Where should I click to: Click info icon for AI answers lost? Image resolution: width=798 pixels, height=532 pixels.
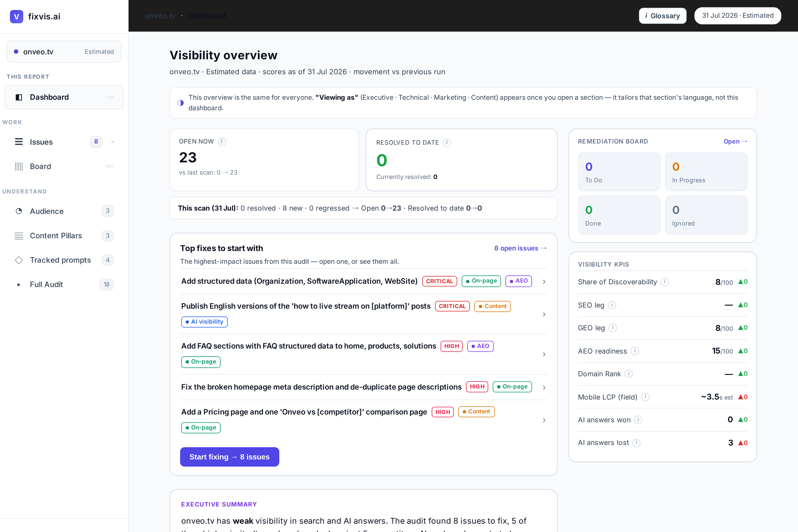(x=636, y=443)
